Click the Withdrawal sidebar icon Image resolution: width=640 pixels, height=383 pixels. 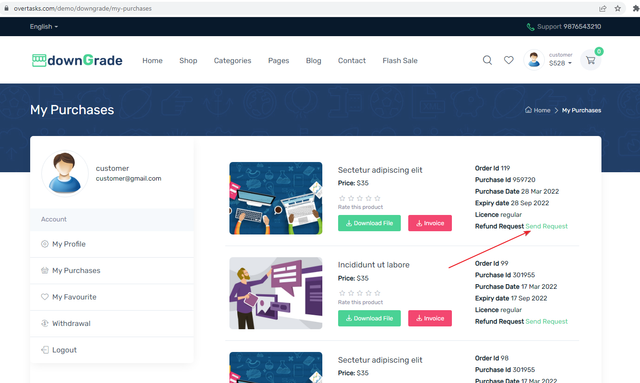(x=44, y=323)
